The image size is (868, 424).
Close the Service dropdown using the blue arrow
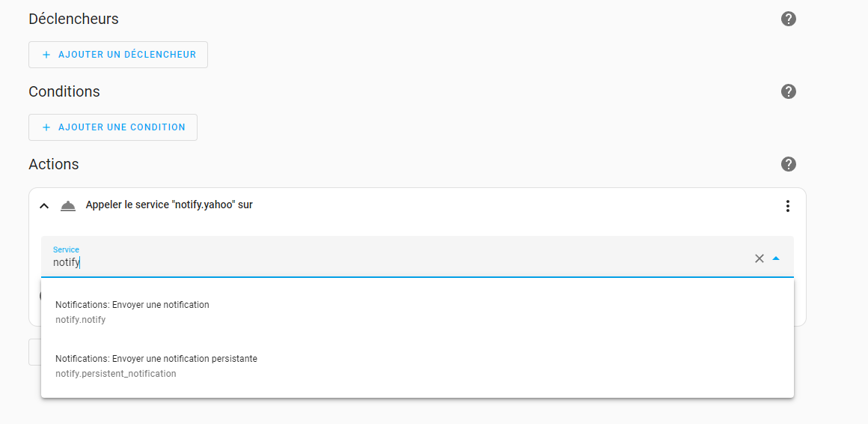[776, 258]
